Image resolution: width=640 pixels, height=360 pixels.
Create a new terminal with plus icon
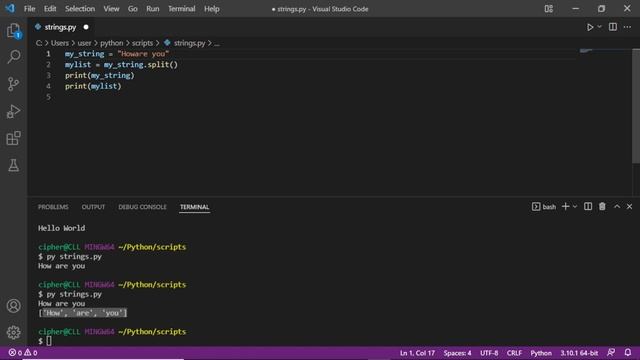tap(565, 207)
